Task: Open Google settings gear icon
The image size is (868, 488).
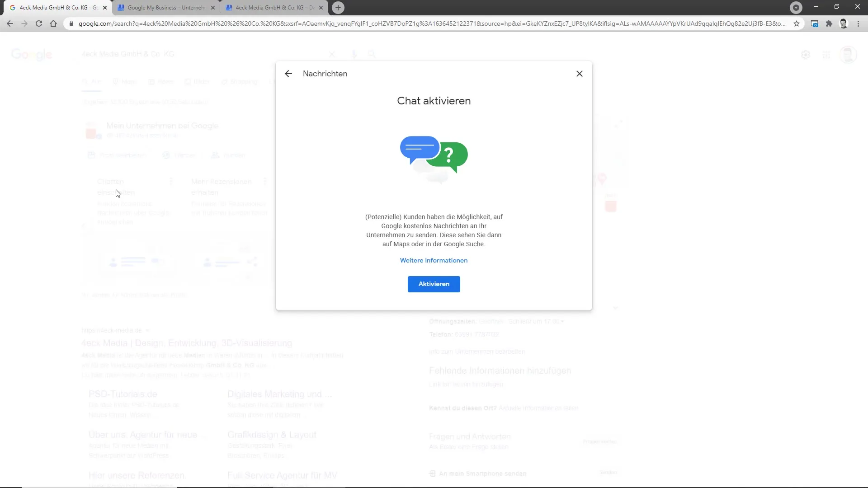Action: (x=805, y=55)
